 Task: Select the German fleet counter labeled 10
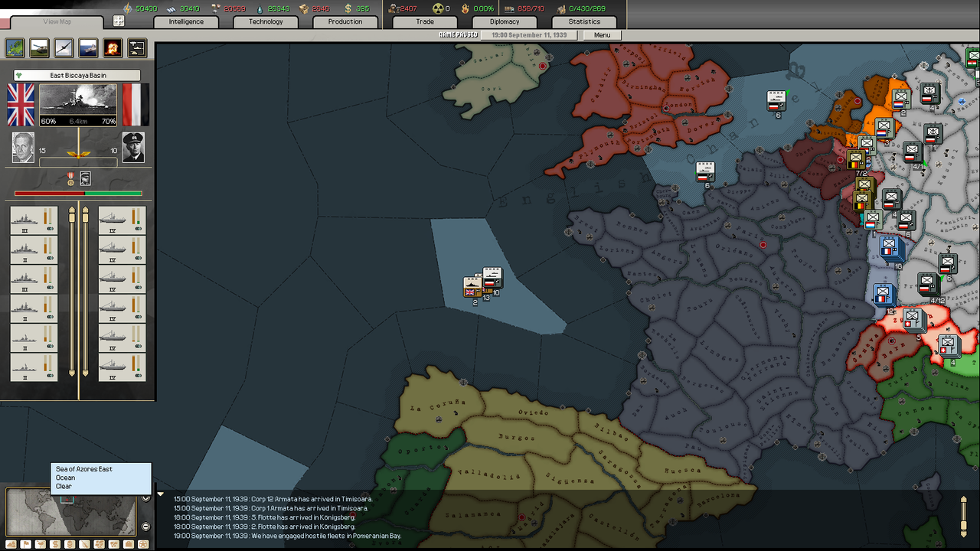coord(492,278)
